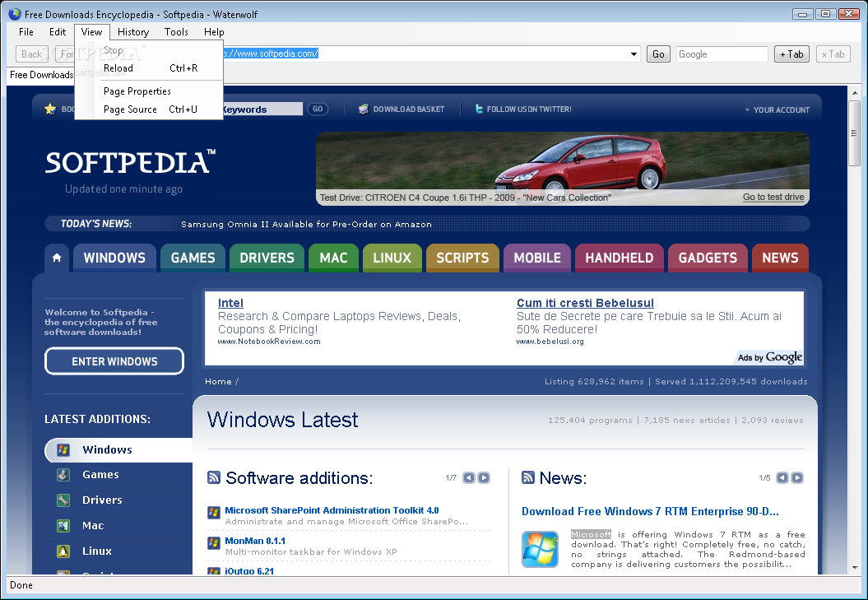Click the Linux penguin icon in sidebar
Image resolution: width=868 pixels, height=600 pixels.
(63, 551)
